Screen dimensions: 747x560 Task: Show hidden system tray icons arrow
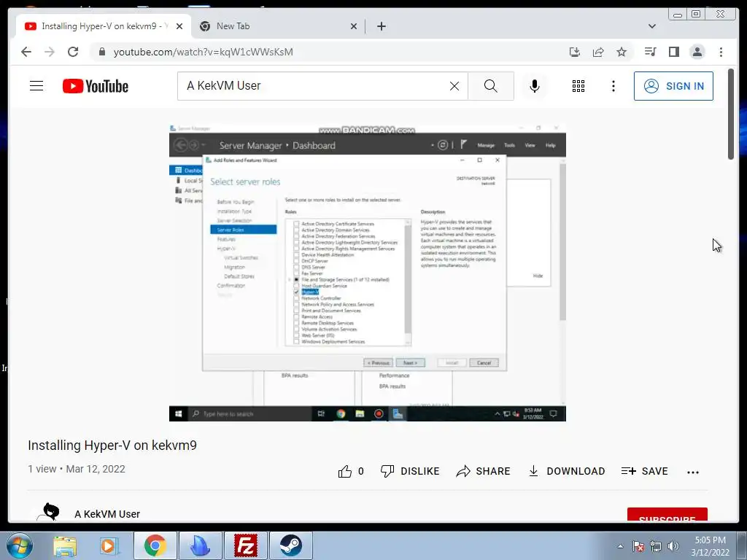(x=620, y=546)
